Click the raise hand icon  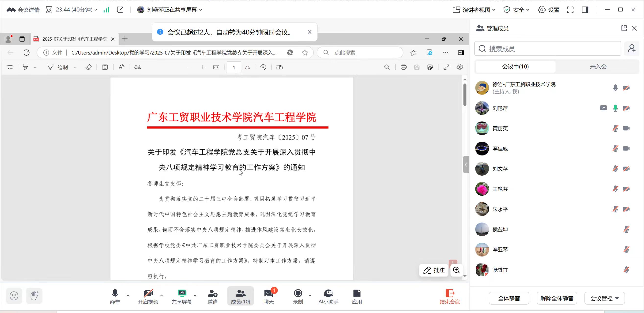34,296
